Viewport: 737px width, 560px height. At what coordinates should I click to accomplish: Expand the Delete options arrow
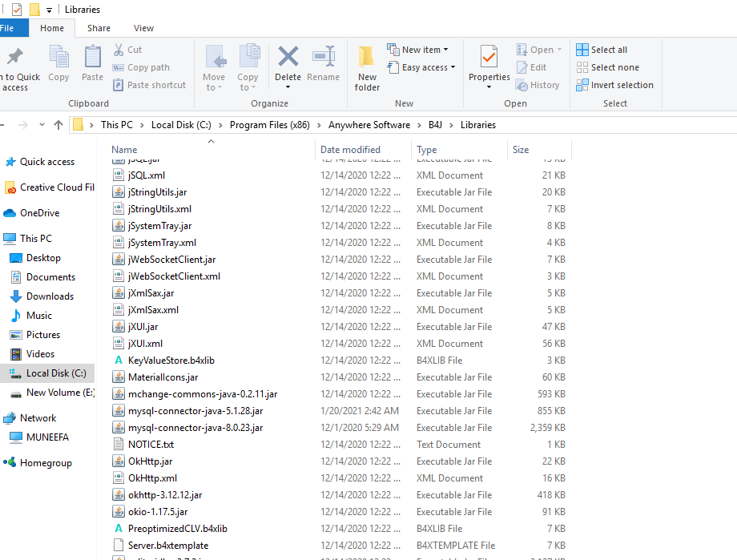tap(288, 87)
